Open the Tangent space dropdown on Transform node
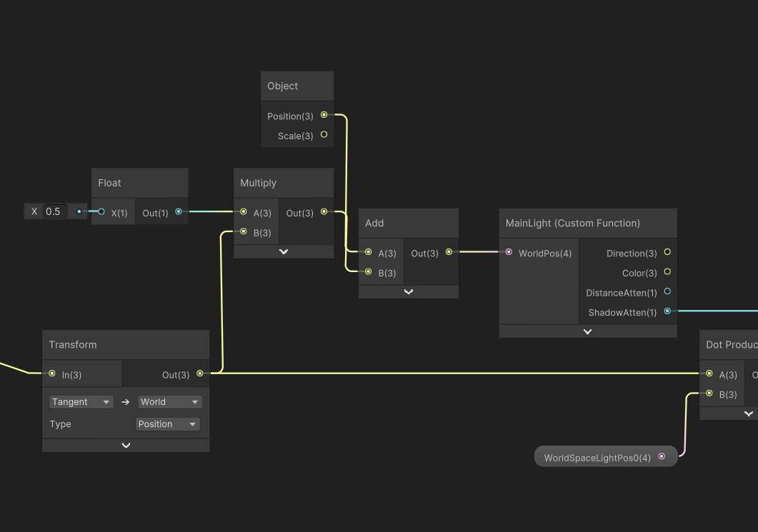Screen dimensions: 758x532 coord(81,401)
